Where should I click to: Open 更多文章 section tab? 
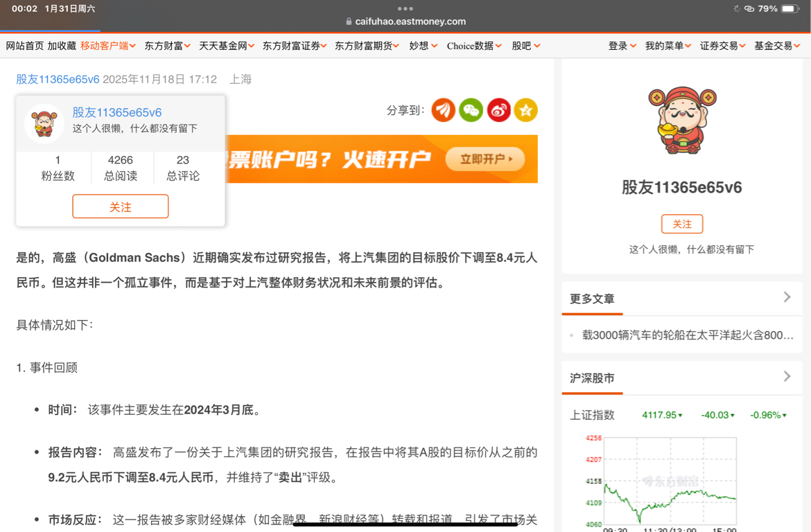click(592, 299)
